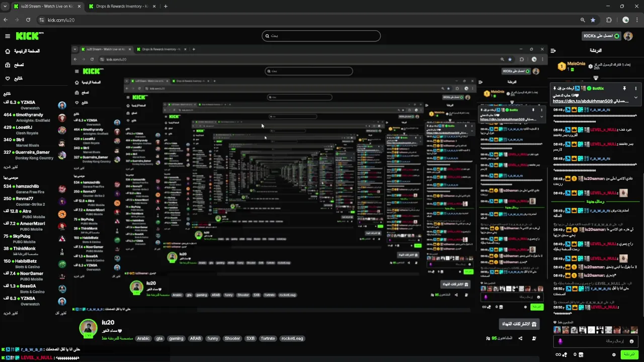Show more recommended channels at sidebar bottom
The width and height of the screenshot is (644, 362).
tap(11, 313)
